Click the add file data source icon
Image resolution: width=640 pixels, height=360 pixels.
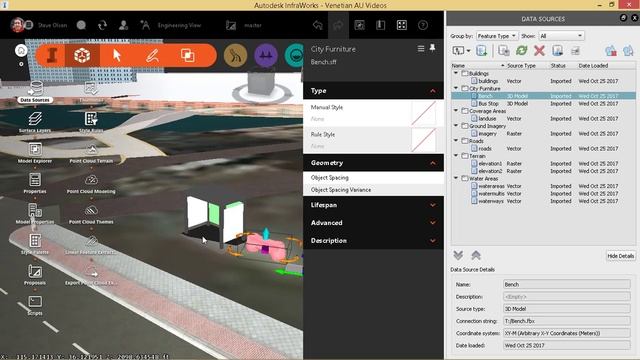point(481,51)
